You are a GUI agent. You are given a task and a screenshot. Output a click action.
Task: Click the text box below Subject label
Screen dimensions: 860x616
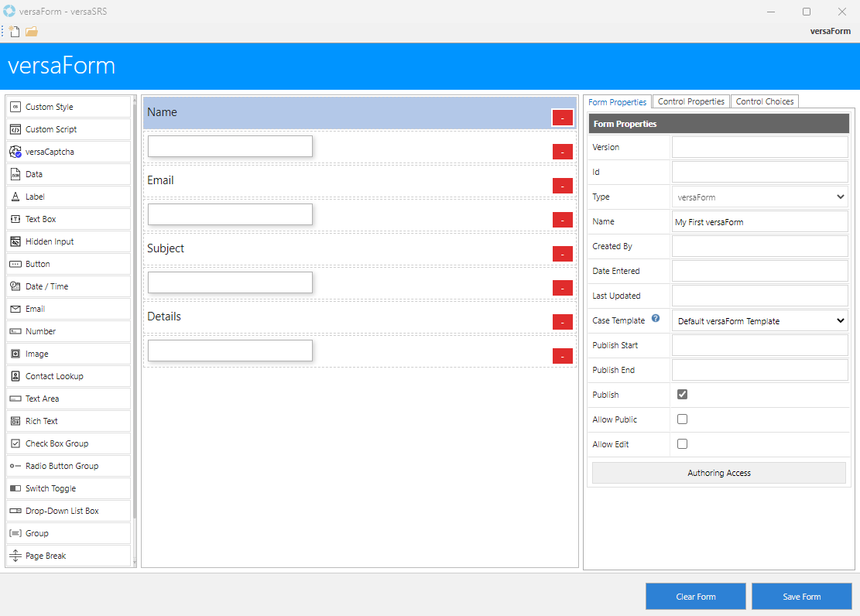[230, 282]
